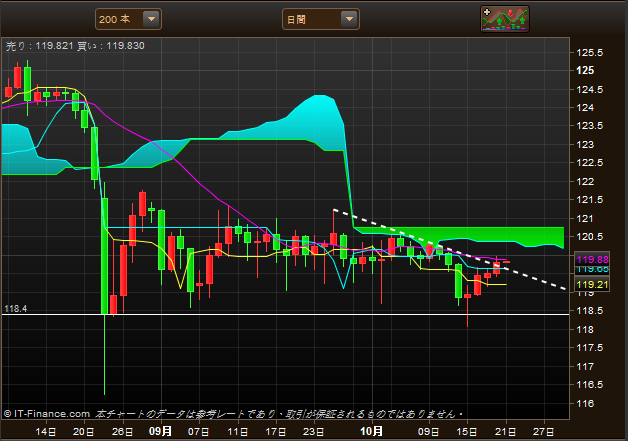Click the 売り 119.821 sell rate text
The width and height of the screenshot is (628, 441).
[x=39, y=46]
